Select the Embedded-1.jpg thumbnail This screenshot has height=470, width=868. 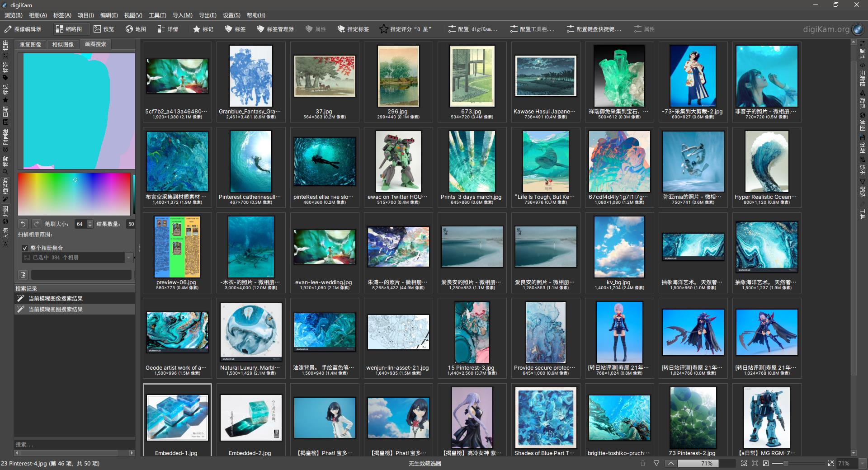[x=177, y=418]
